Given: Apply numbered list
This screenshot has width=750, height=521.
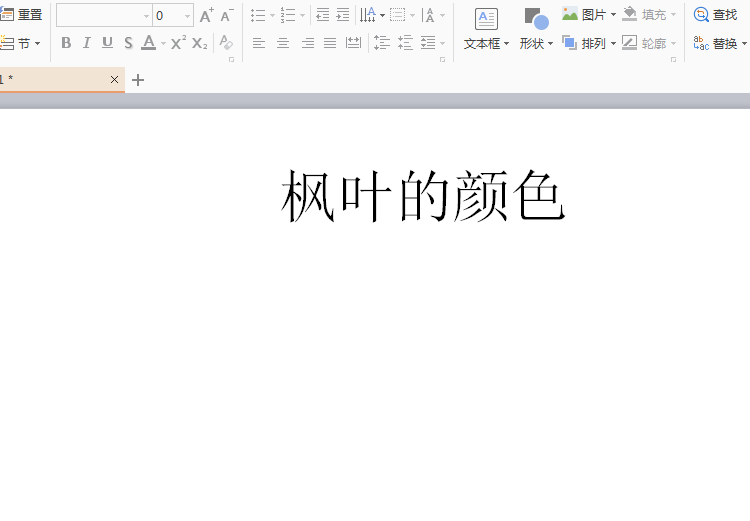Looking at the screenshot, I should tap(288, 15).
